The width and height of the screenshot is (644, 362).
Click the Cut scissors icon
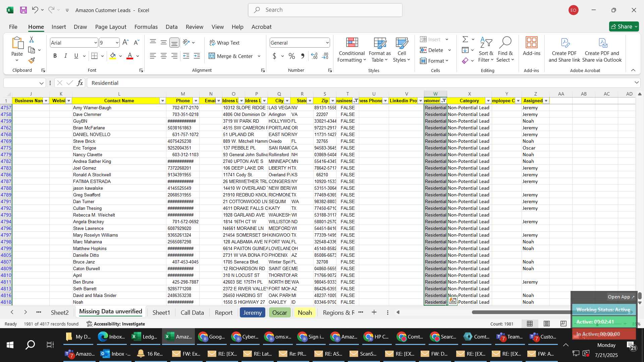(x=32, y=40)
